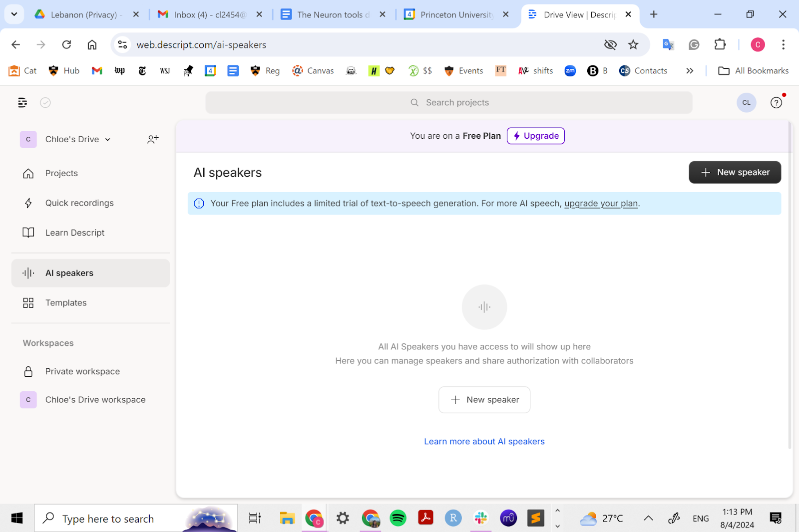Open Chrome profile avatar C
Screen dimensions: 799x532
coord(758,44)
